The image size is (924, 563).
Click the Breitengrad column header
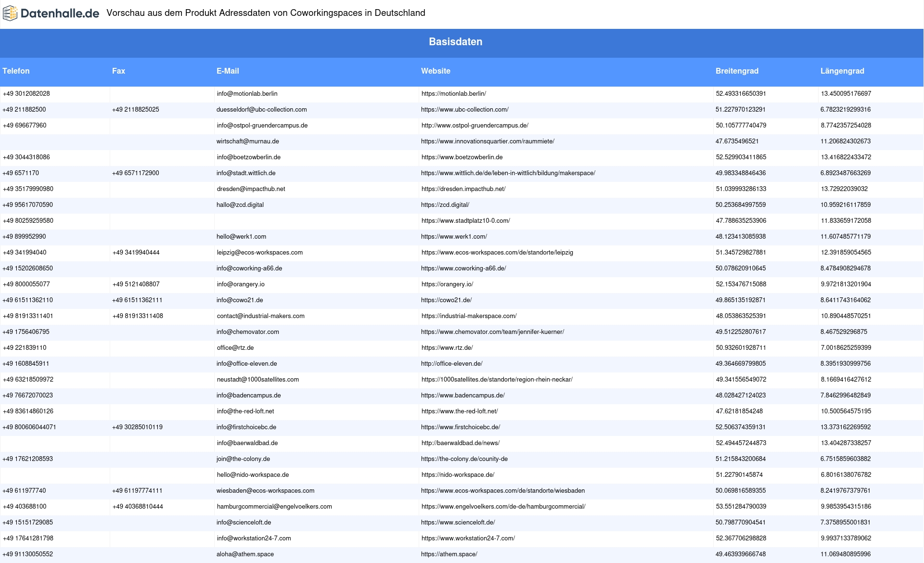click(x=737, y=71)
